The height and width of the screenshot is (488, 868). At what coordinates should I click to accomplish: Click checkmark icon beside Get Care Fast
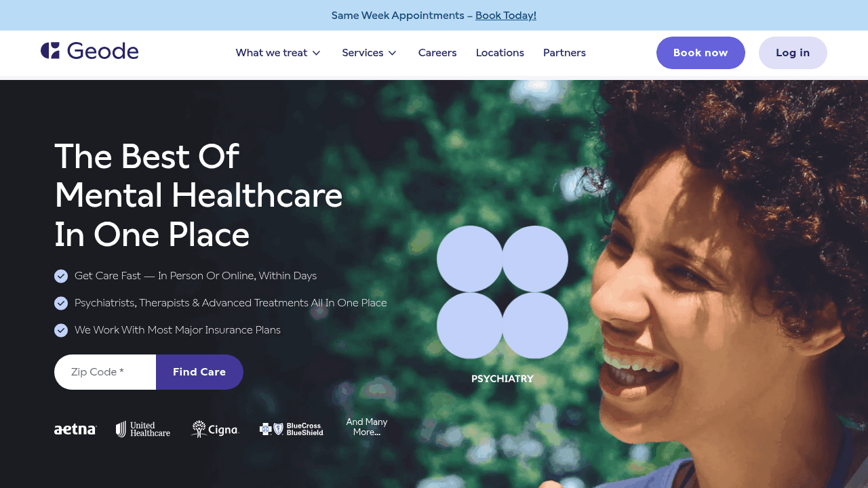coord(61,276)
